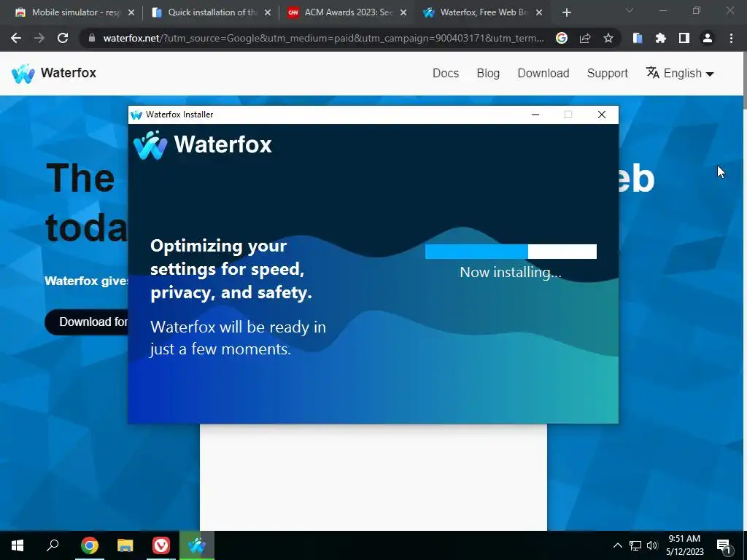Open Chrome from the taskbar

point(89,545)
